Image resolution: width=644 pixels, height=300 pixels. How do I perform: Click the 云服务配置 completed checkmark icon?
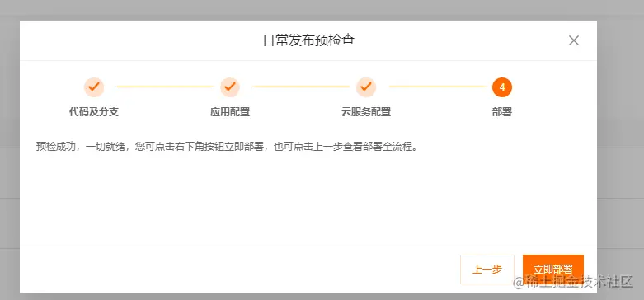point(366,87)
